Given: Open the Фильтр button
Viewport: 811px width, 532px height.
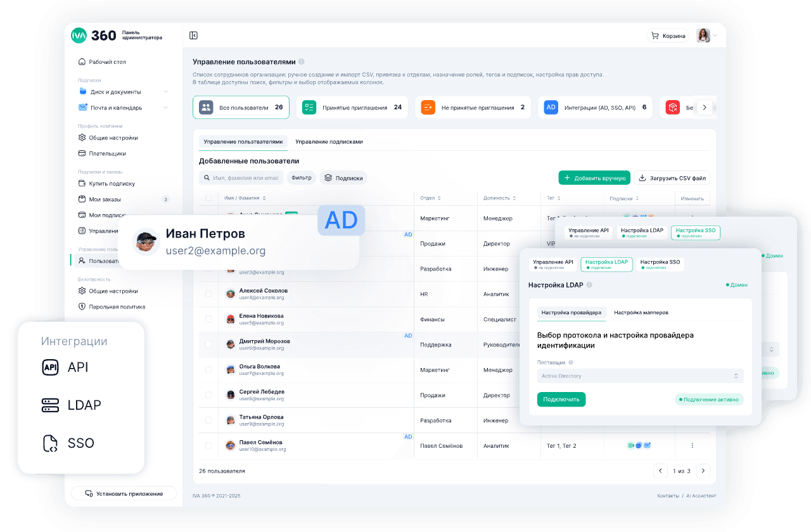Looking at the screenshot, I should coord(302,178).
